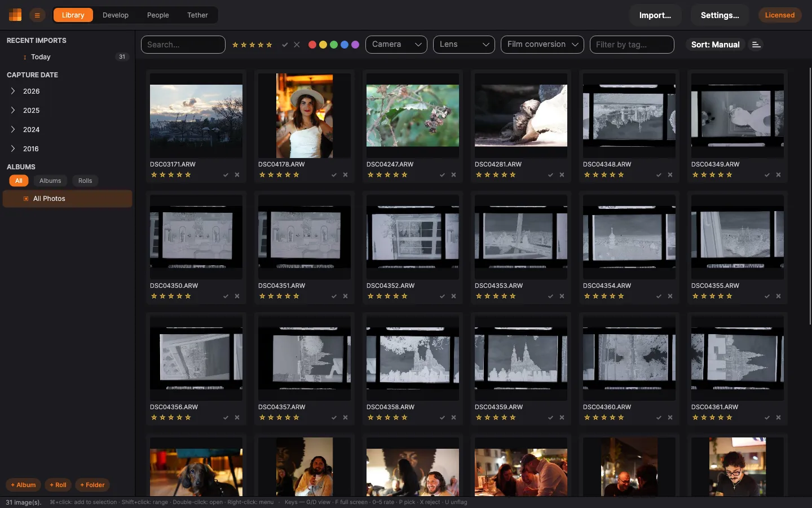Reject DSC03171.ARW with X icon
Image resolution: width=812 pixels, height=508 pixels.
click(237, 175)
